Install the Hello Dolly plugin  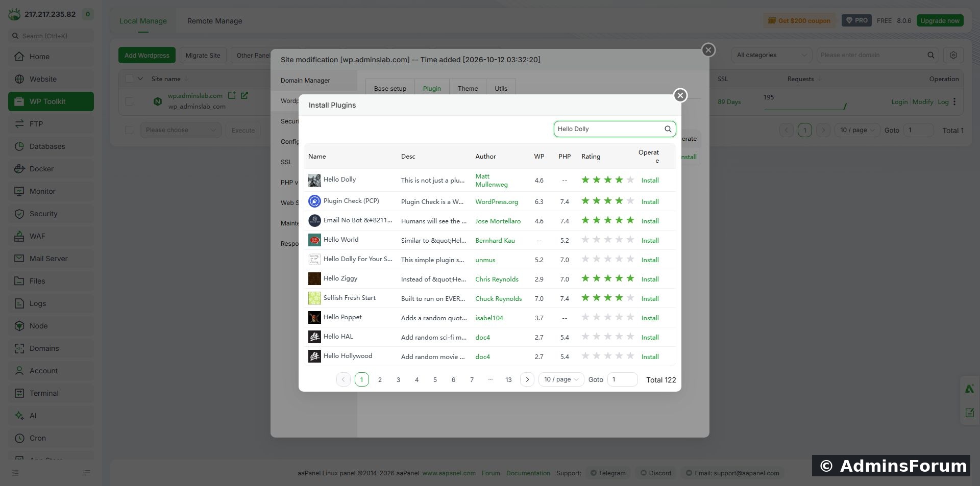click(x=650, y=180)
